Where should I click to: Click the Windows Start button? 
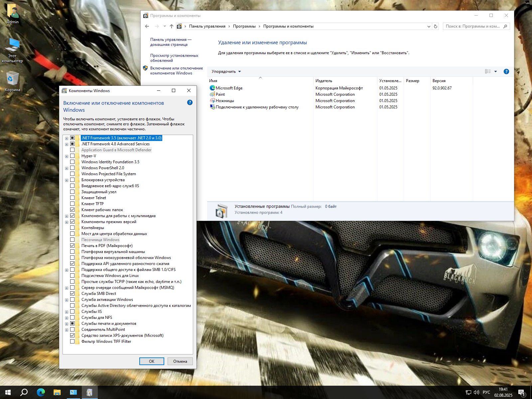click(8, 392)
